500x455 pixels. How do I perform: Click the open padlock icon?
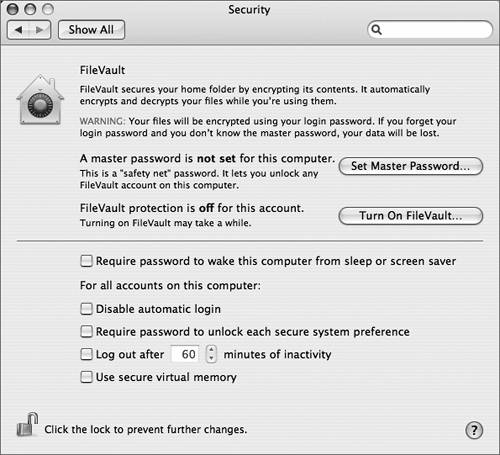(x=27, y=425)
